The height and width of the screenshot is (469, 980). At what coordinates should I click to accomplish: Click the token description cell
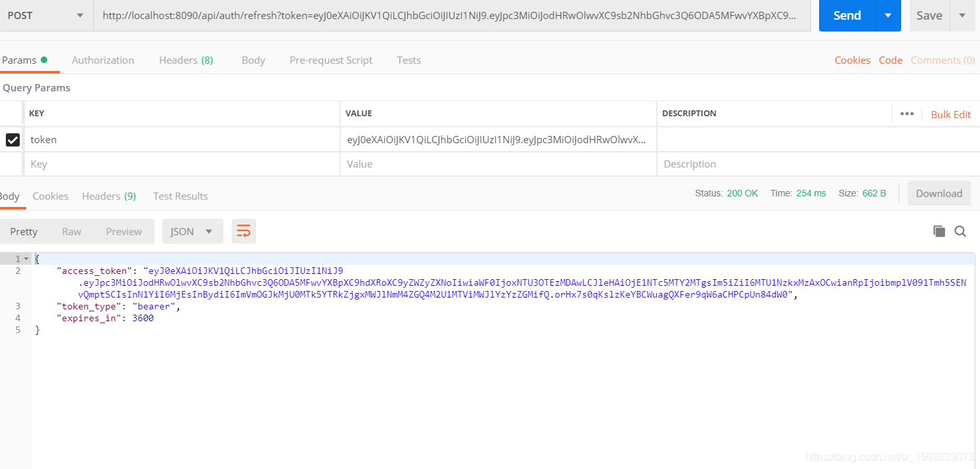[x=818, y=139]
